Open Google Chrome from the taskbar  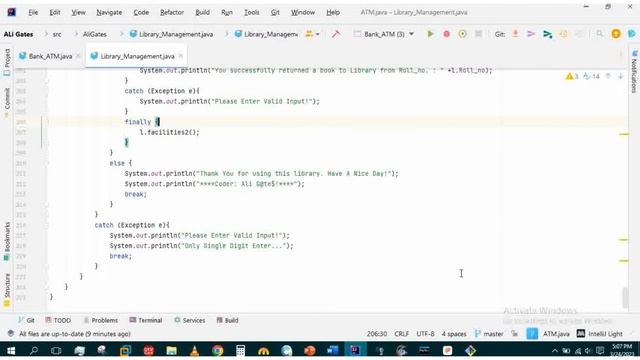[218, 350]
